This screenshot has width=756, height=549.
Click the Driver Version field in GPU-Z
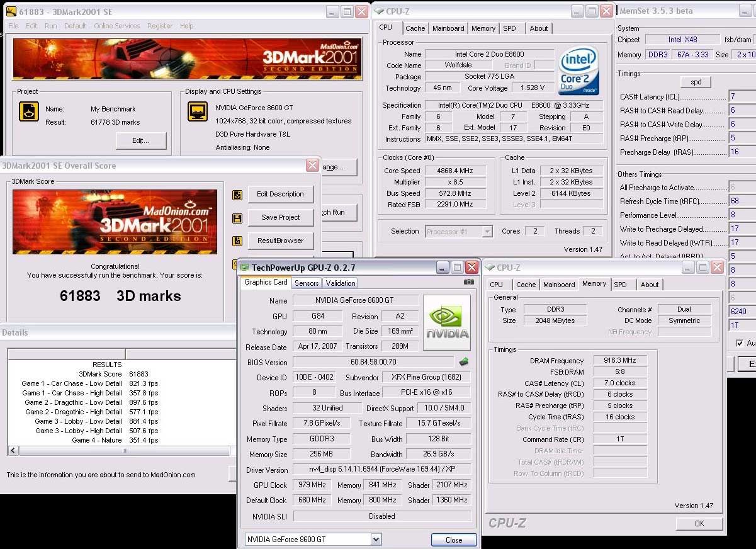pyautogui.click(x=382, y=470)
